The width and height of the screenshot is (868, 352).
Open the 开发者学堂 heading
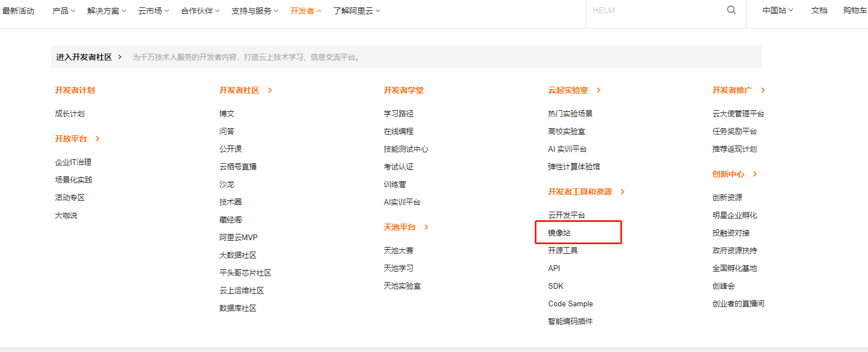(x=403, y=90)
